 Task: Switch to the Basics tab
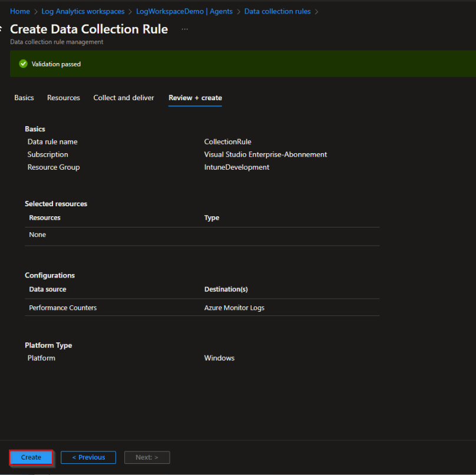tap(24, 98)
